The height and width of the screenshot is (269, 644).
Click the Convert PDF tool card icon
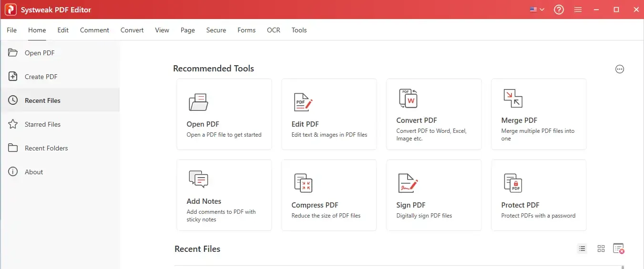click(408, 98)
